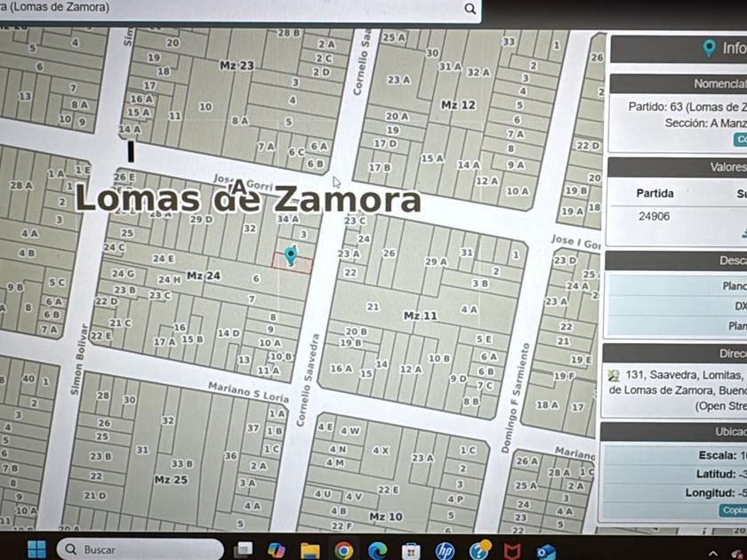The width and height of the screenshot is (747, 560).
Task: Click the Simon Bolivar street label
Action: (x=79, y=359)
